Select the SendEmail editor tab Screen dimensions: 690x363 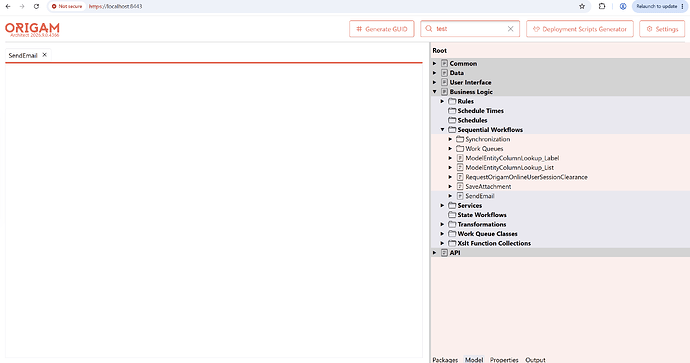23,55
